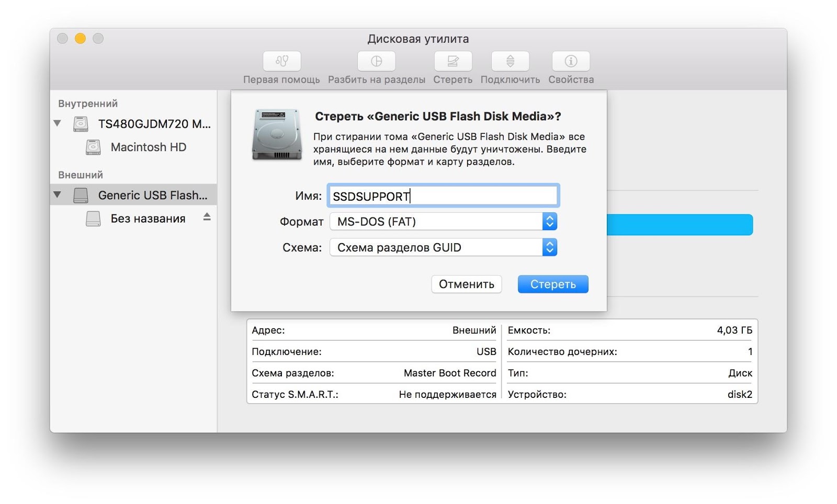Collapse the Generic USB Flash disclosure triangle

pyautogui.click(x=58, y=195)
